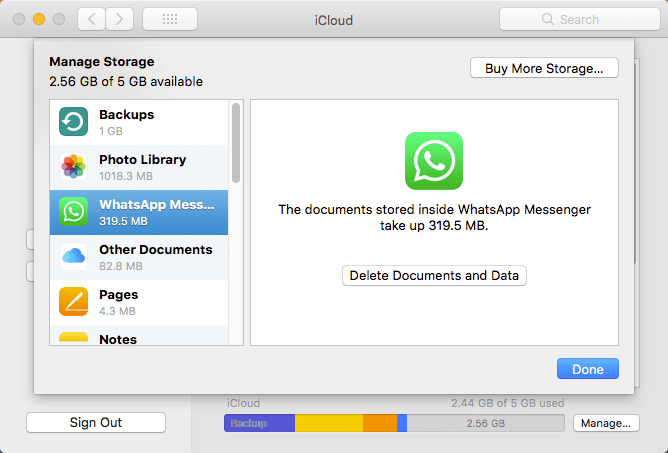The height and width of the screenshot is (453, 668).
Task: Click the yellow minimize window button
Action: click(x=39, y=19)
